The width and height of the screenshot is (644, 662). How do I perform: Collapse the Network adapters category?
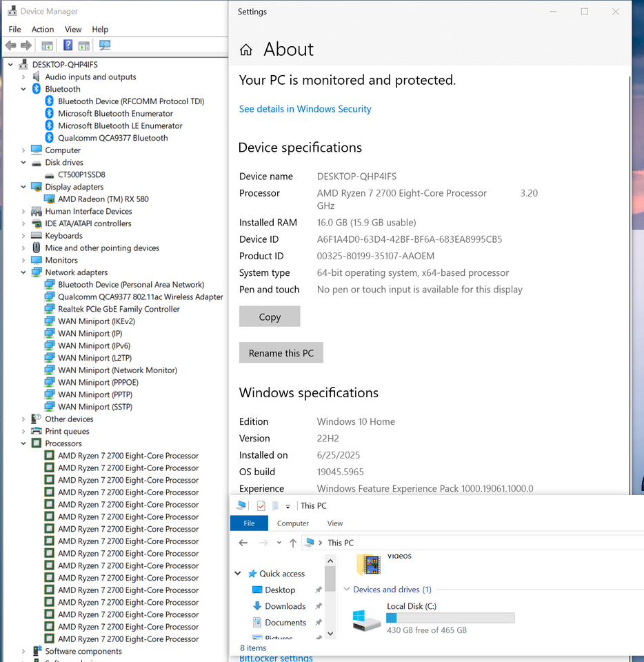pos(23,272)
